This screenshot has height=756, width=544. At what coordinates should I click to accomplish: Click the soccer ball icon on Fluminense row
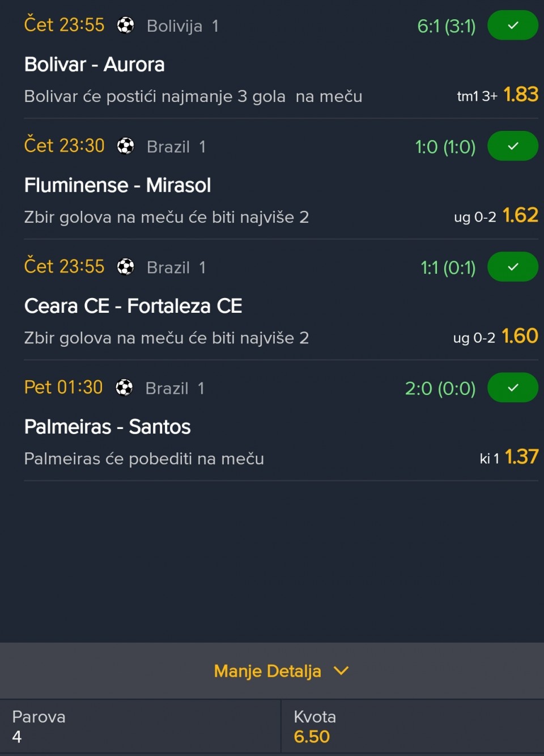(x=125, y=146)
